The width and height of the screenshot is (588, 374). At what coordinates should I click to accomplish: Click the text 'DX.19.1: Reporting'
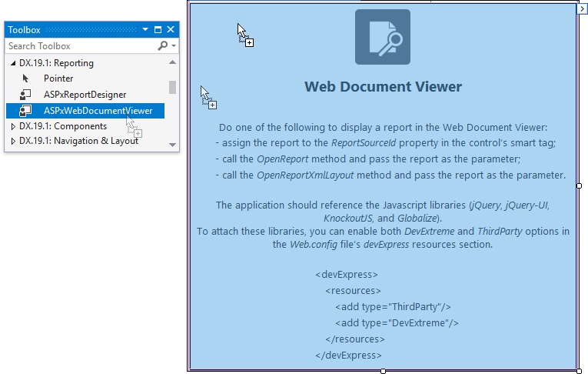point(56,63)
